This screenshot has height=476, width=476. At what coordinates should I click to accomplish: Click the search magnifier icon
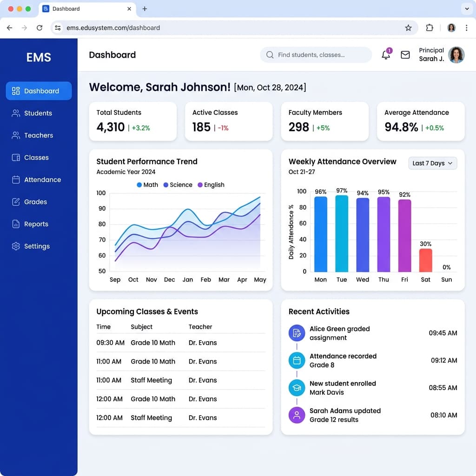[270, 55]
